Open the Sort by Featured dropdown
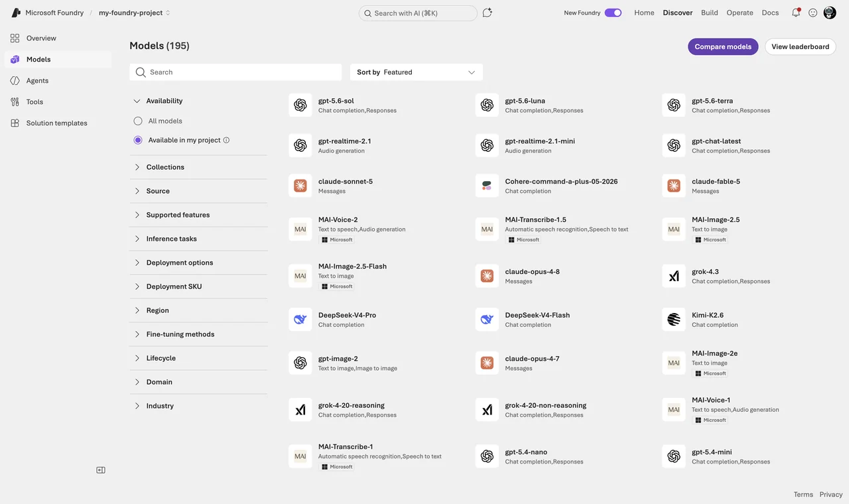 tap(417, 72)
